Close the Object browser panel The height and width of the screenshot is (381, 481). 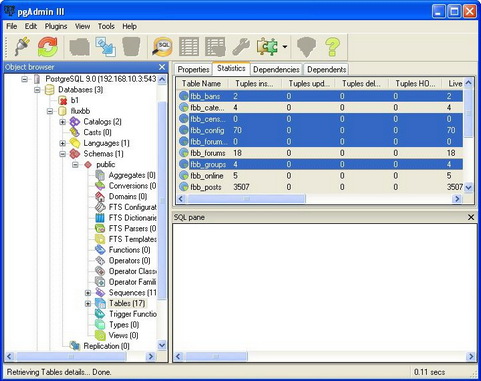click(162, 67)
